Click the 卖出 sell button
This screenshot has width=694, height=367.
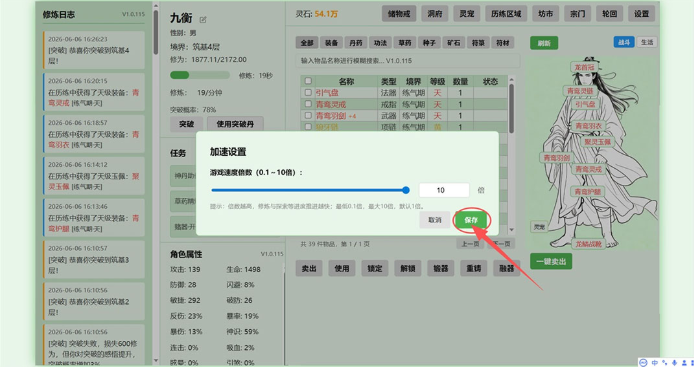309,268
